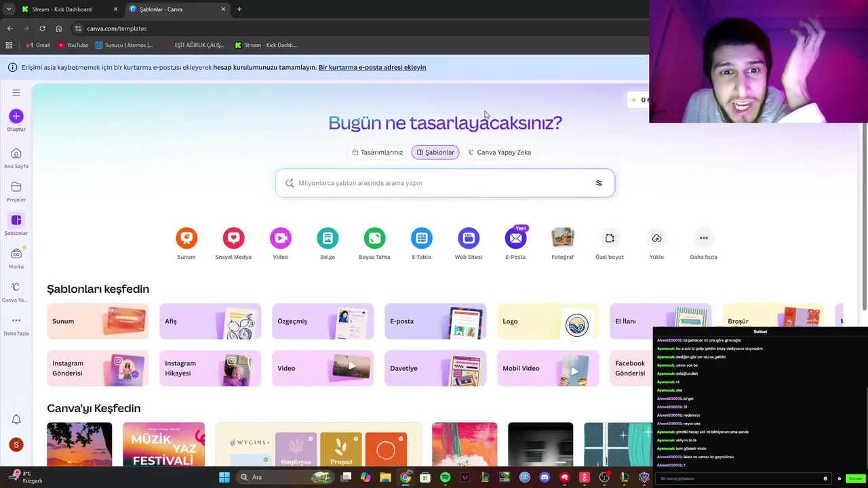
Task: Open Discord from the taskbar
Action: [545, 477]
